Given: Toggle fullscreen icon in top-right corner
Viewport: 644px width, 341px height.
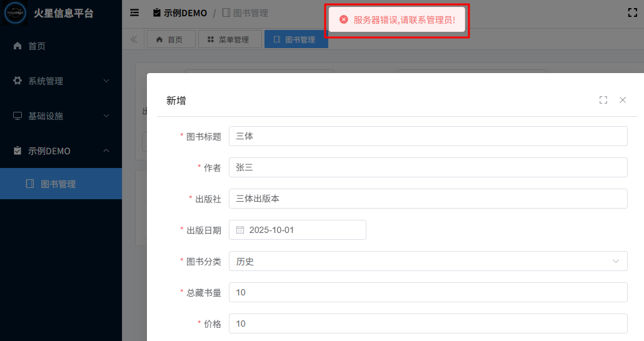Looking at the screenshot, I should tap(632, 12).
